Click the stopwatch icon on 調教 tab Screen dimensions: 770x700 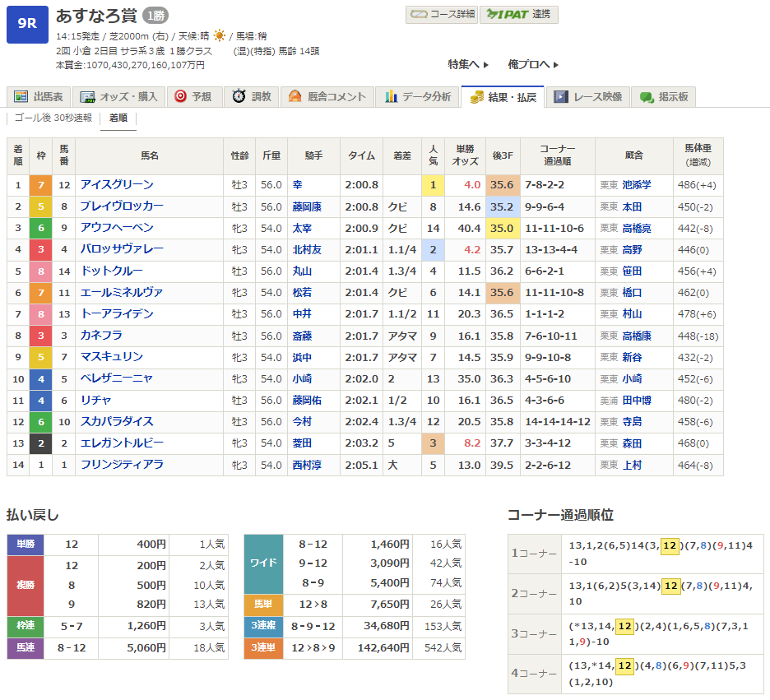(x=239, y=97)
